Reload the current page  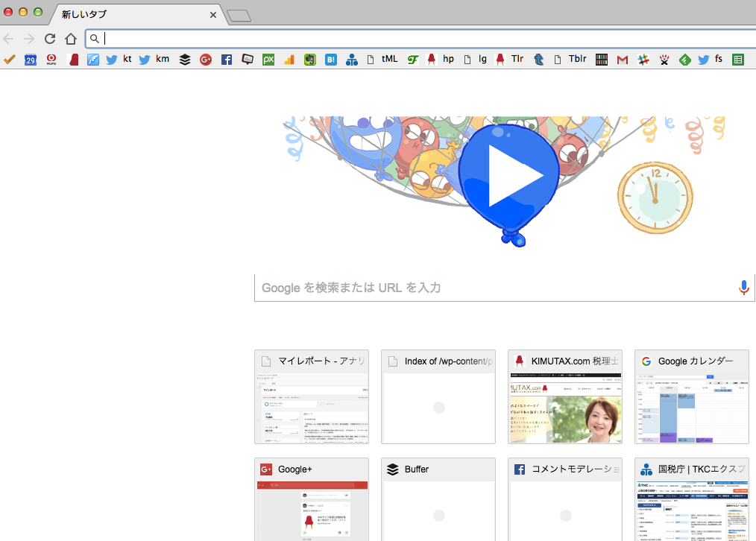point(50,39)
